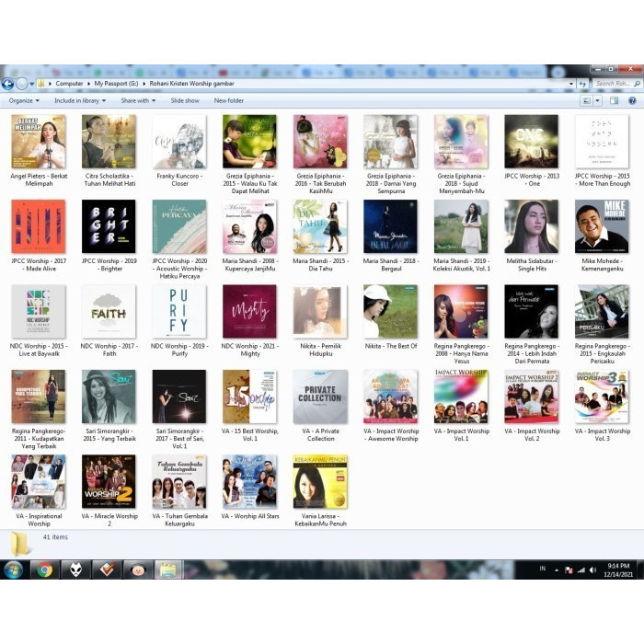Select My Passport (G:) in breadcrumb
This screenshot has height=644, width=644.
116,84
